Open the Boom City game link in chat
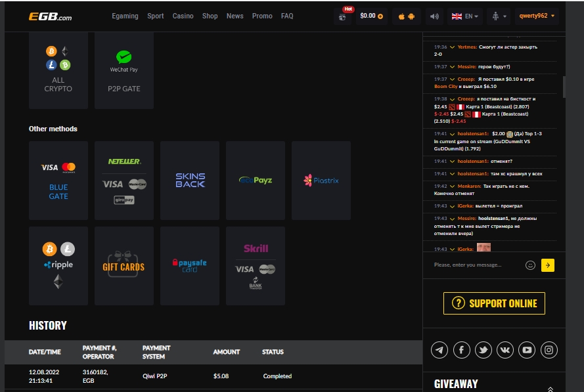The height and width of the screenshot is (392, 584). tap(445, 87)
